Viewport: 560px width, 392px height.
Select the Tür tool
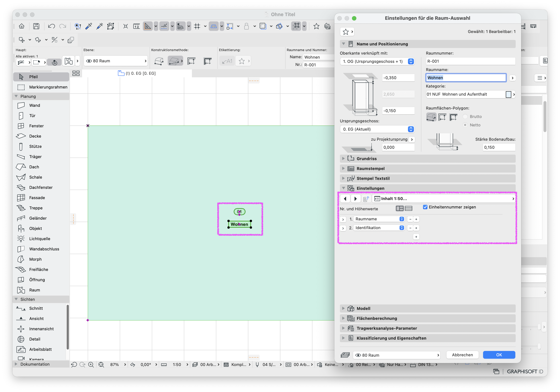[x=41, y=116]
